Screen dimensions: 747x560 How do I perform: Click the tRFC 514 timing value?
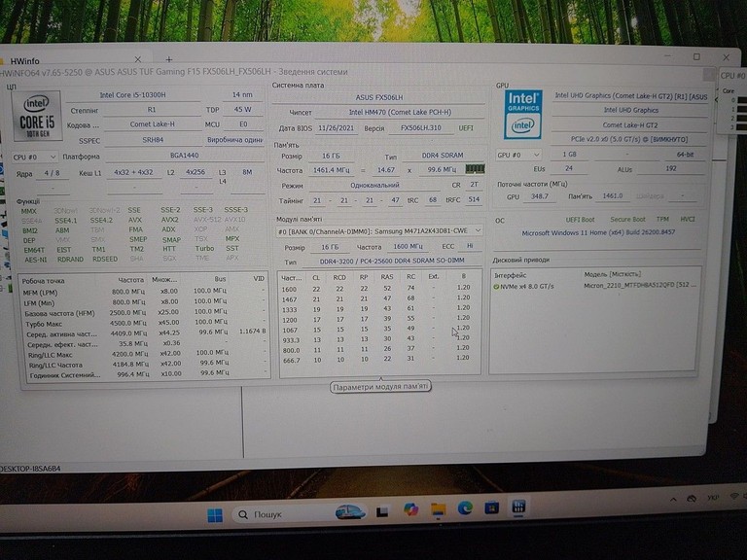pyautogui.click(x=474, y=199)
